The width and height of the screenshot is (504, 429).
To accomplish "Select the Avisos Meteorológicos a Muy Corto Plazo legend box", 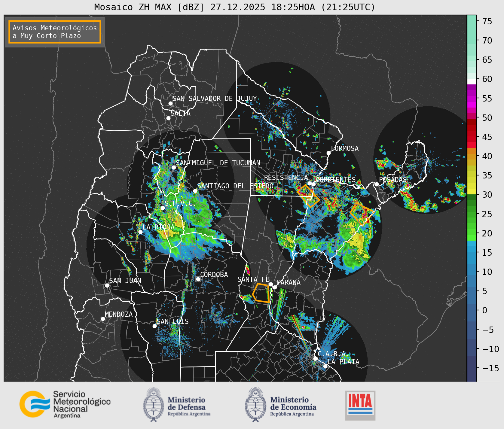I will pyautogui.click(x=55, y=32).
